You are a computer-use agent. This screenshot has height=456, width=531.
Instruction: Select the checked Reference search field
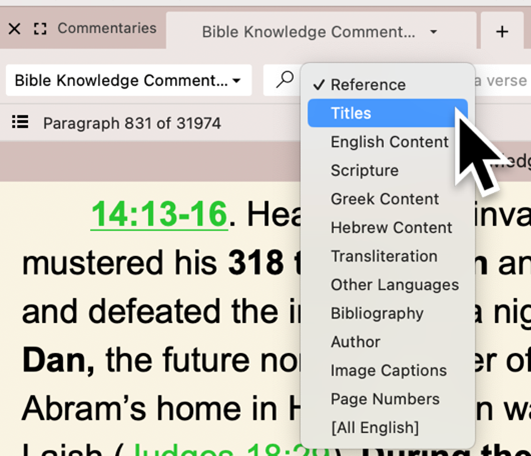pyautogui.click(x=388, y=85)
